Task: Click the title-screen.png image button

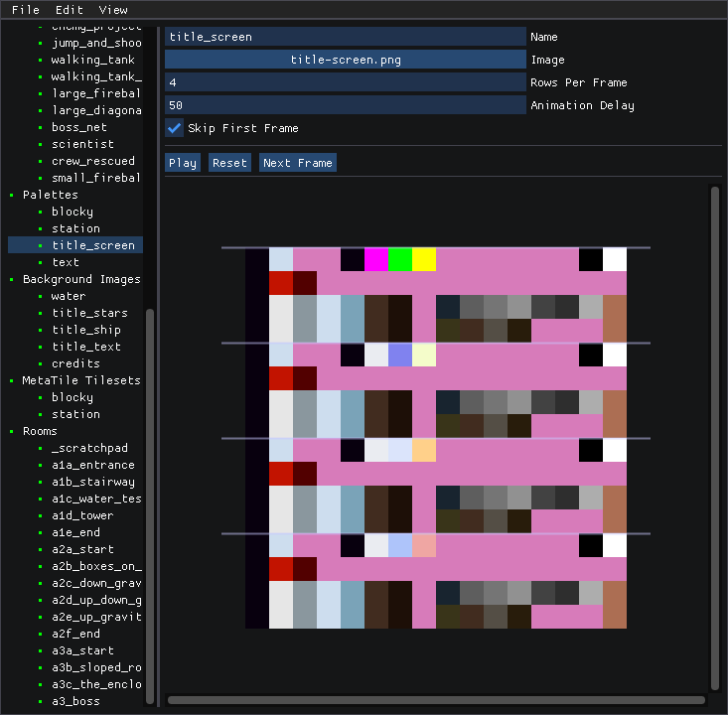Action: [346, 60]
